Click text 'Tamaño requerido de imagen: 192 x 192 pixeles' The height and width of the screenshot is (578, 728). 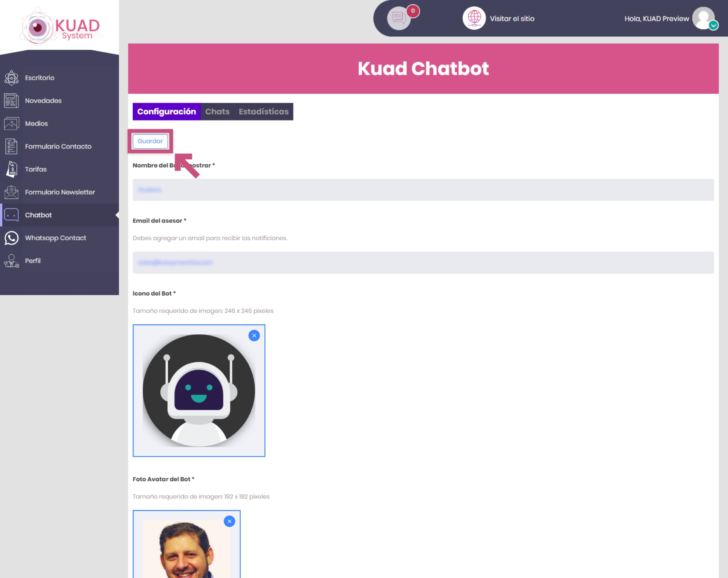[201, 497]
